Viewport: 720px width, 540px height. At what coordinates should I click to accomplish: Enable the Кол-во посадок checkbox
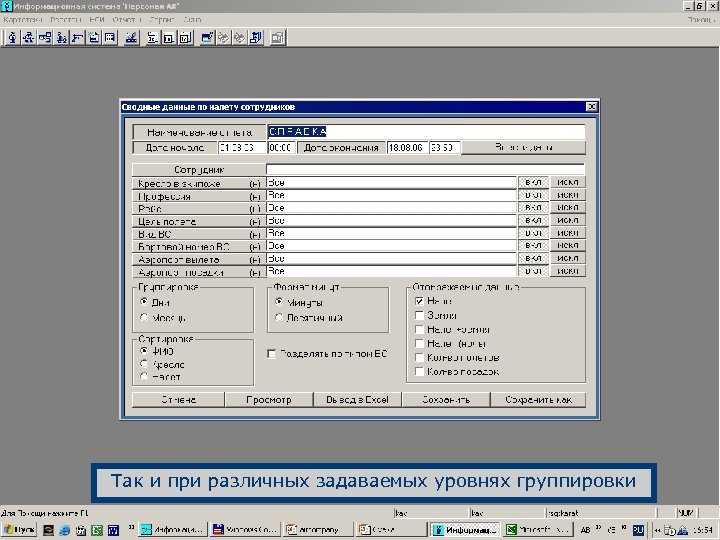419,371
